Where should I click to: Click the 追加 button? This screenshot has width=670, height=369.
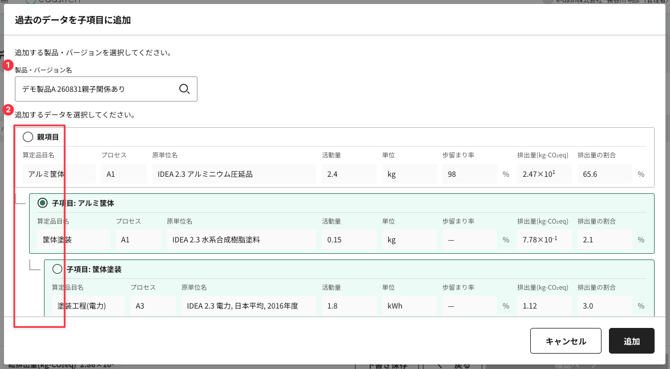(632, 341)
